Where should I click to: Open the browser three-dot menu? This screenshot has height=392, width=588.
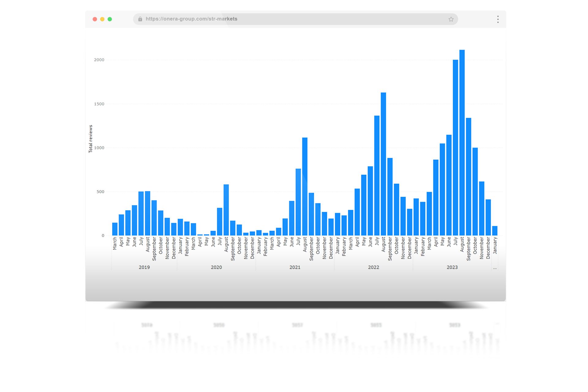[x=498, y=19]
